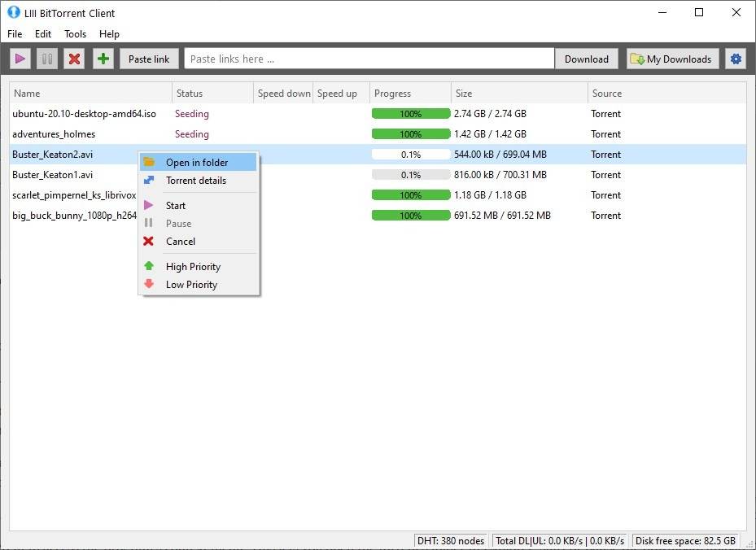The image size is (756, 550).
Task: Click the red X remove toolbar icon
Action: tap(74, 59)
